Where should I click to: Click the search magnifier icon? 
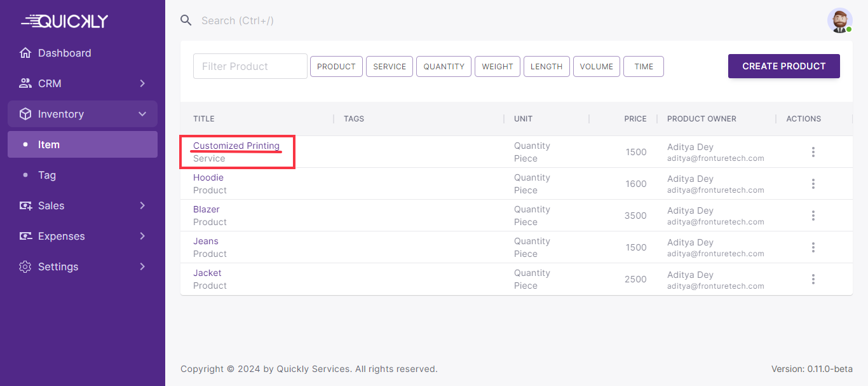coord(186,20)
